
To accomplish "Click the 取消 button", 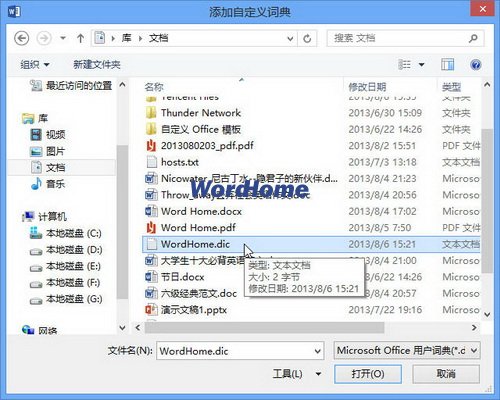I will pyautogui.click(x=446, y=374).
